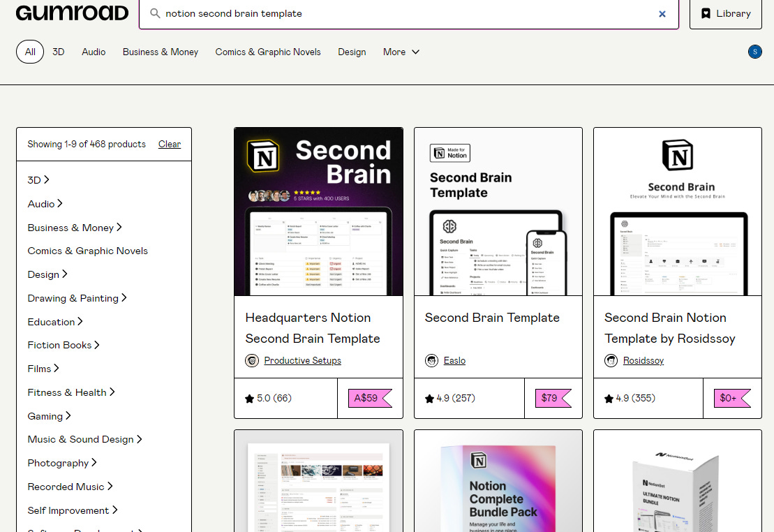This screenshot has height=532, width=774.
Task: Expand Drawing & Painting sidebar category
Action: 77,298
